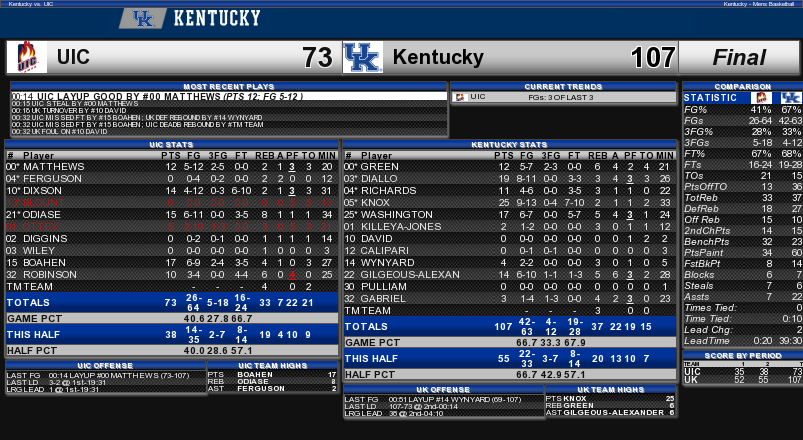Select the Most Recent Plays panel header
803x440 pixels.
tap(229, 87)
